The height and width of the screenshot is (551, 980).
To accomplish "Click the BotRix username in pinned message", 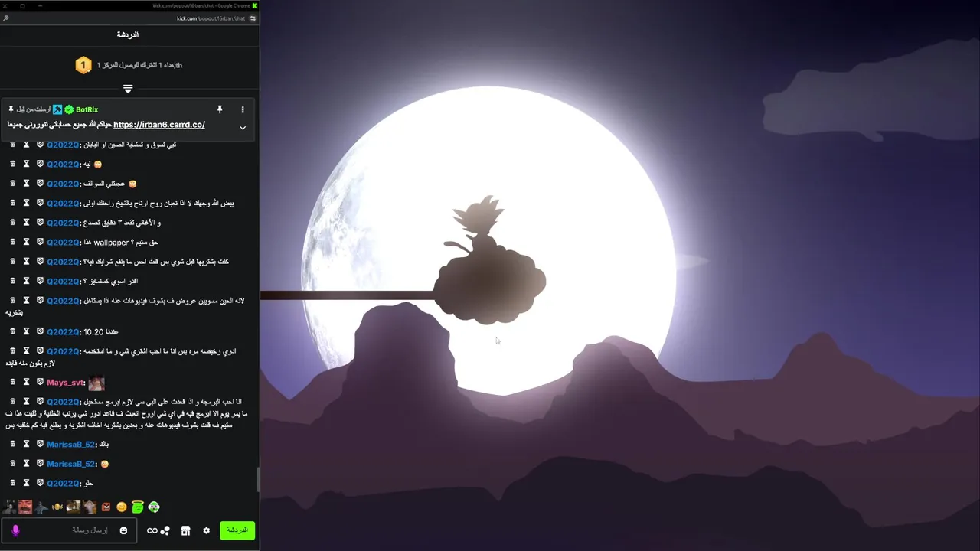I will click(x=87, y=109).
